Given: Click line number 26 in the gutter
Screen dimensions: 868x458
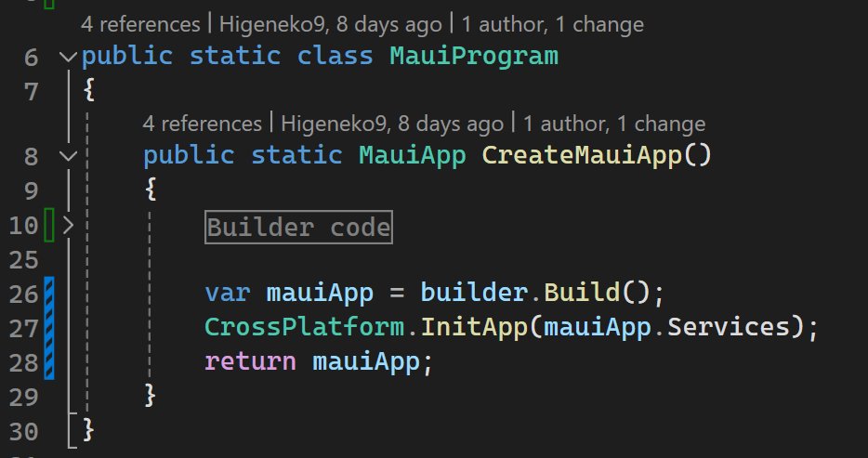Looking at the screenshot, I should click(x=24, y=294).
